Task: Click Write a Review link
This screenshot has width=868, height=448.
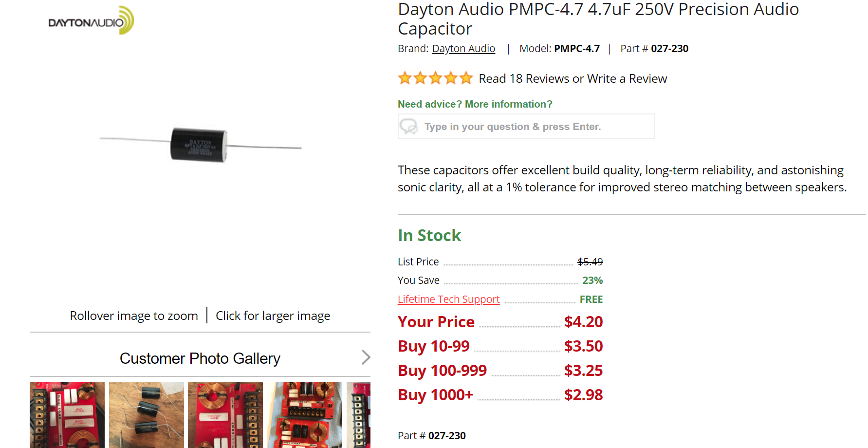Action: point(627,78)
